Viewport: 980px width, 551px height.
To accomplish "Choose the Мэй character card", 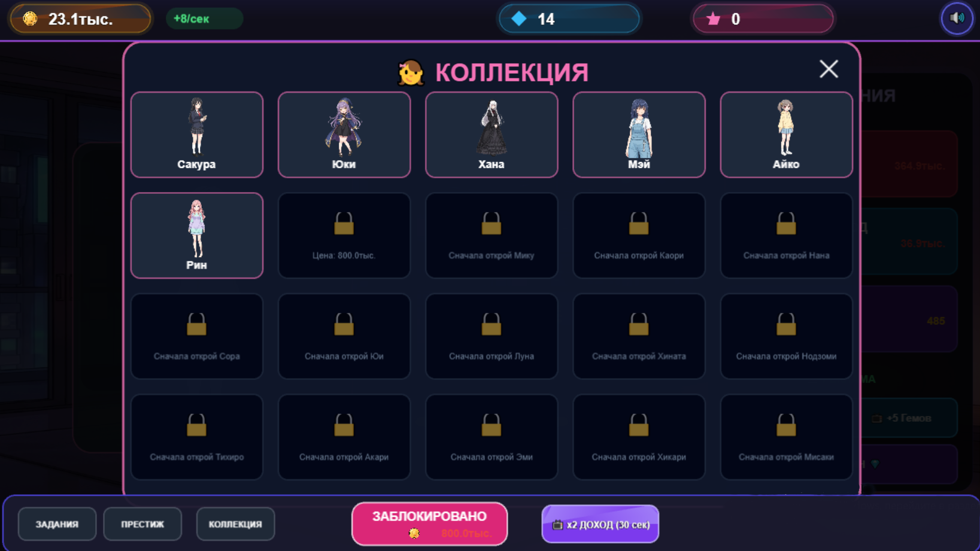I will tap(639, 135).
